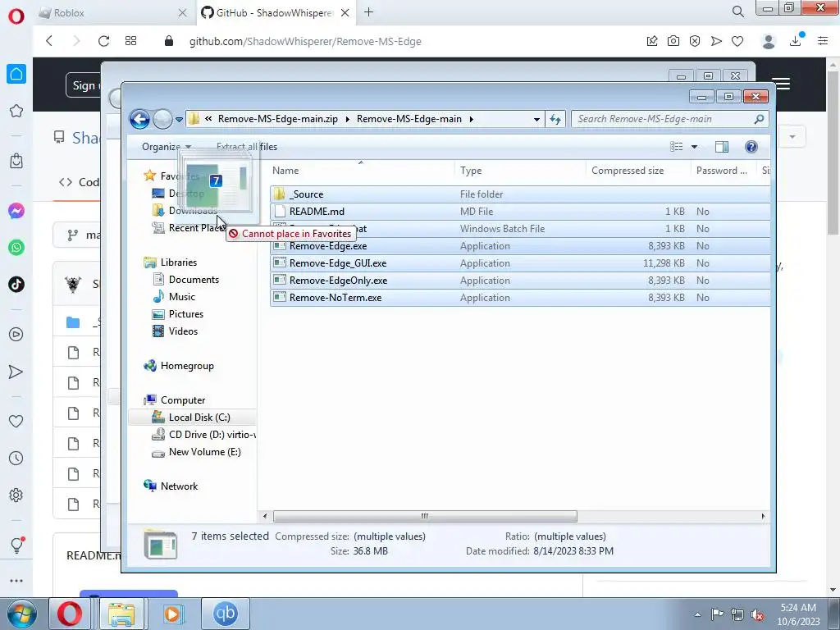840x630 pixels.
Task: Click the Explorer Back navigation button
Action: click(139, 119)
